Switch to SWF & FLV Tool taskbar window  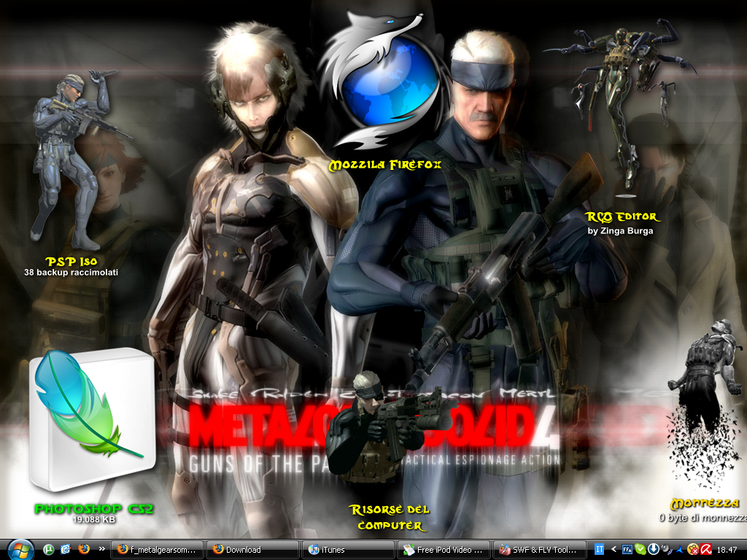click(x=539, y=550)
